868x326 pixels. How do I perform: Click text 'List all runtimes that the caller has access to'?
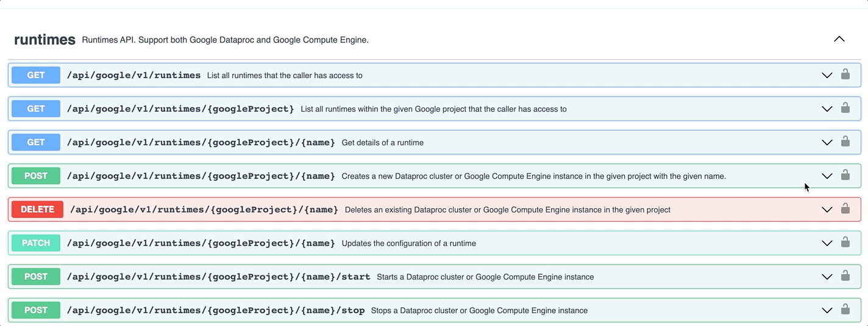coord(285,76)
